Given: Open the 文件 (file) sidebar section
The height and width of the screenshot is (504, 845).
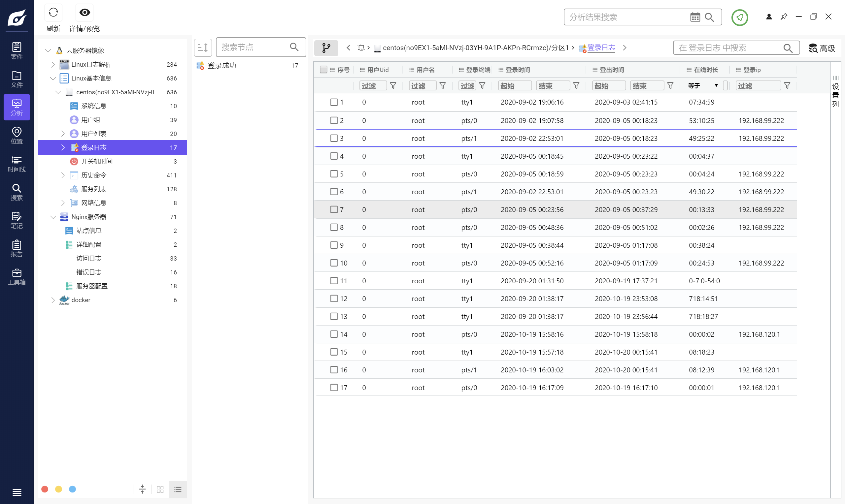Looking at the screenshot, I should 17,79.
